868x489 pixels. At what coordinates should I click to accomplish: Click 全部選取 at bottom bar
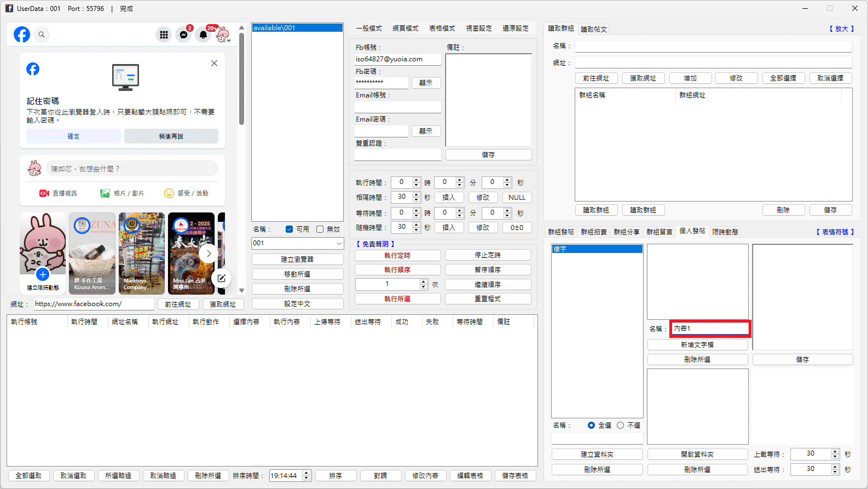coord(28,476)
